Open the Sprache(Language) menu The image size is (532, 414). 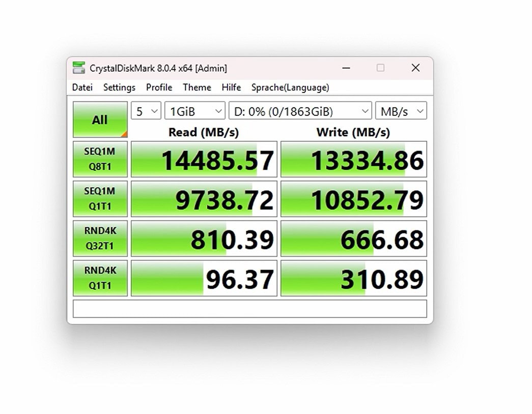coord(290,87)
